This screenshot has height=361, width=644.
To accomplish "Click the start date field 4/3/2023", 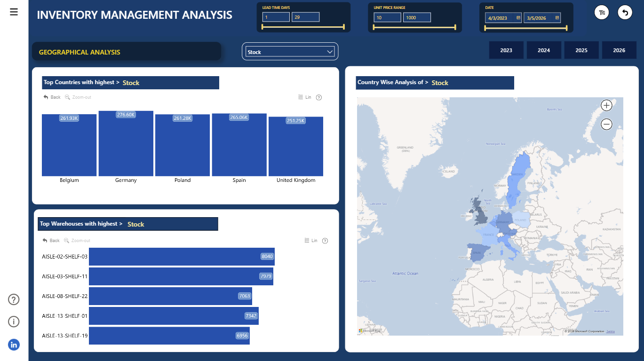I will coord(503,17).
